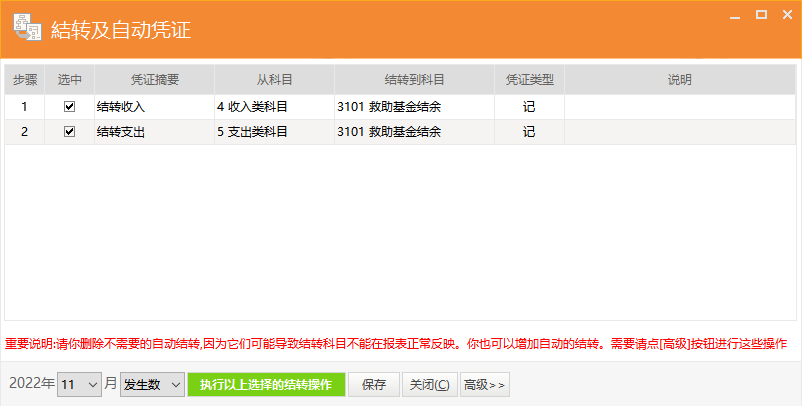Click the app icon in title bar
This screenshot has width=802, height=406.
(27, 29)
